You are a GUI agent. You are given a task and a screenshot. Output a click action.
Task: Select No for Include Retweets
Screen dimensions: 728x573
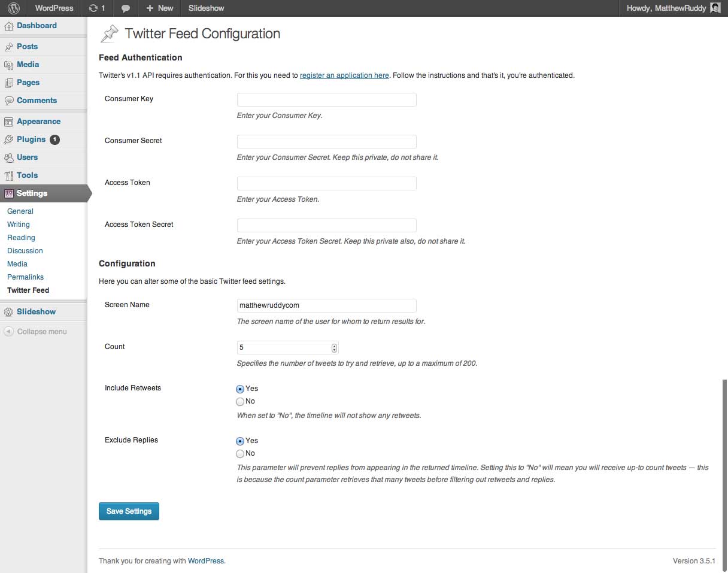pyautogui.click(x=240, y=402)
